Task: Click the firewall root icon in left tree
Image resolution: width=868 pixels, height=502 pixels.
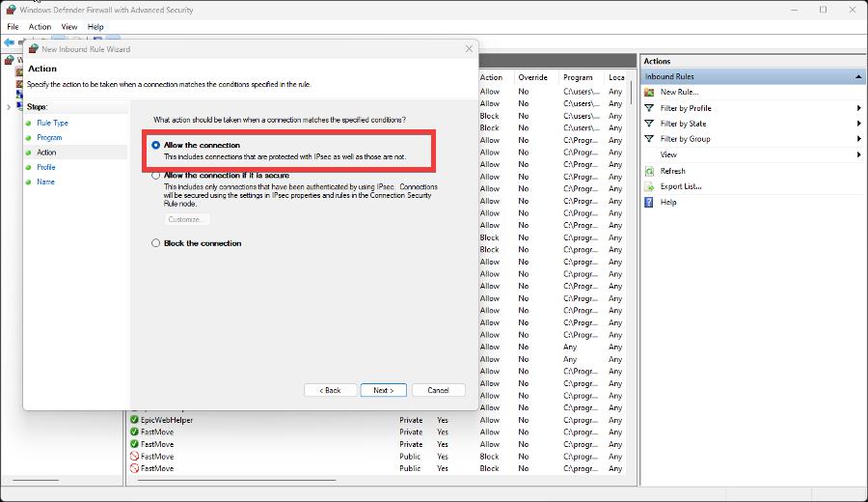Action: pyautogui.click(x=10, y=60)
